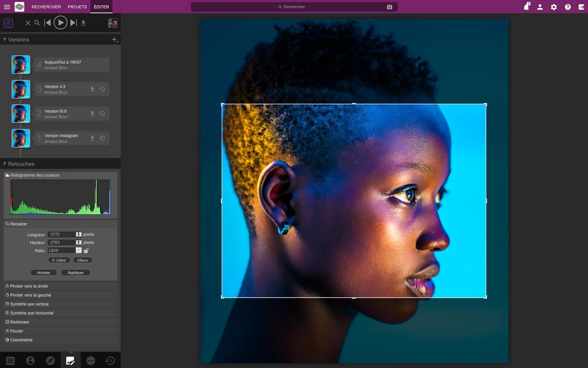The height and width of the screenshot is (368, 588).
Task: Adjust the Longueur stepper arrows
Action: [x=79, y=234]
